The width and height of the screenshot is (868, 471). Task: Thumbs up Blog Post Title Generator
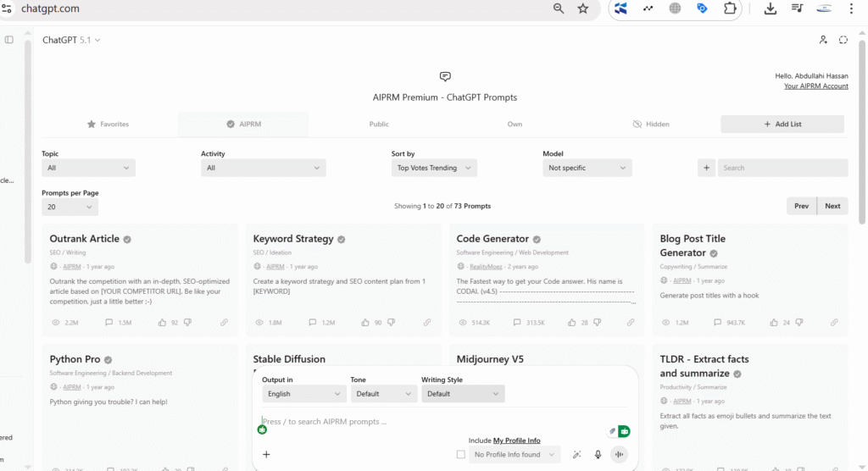pyautogui.click(x=774, y=322)
